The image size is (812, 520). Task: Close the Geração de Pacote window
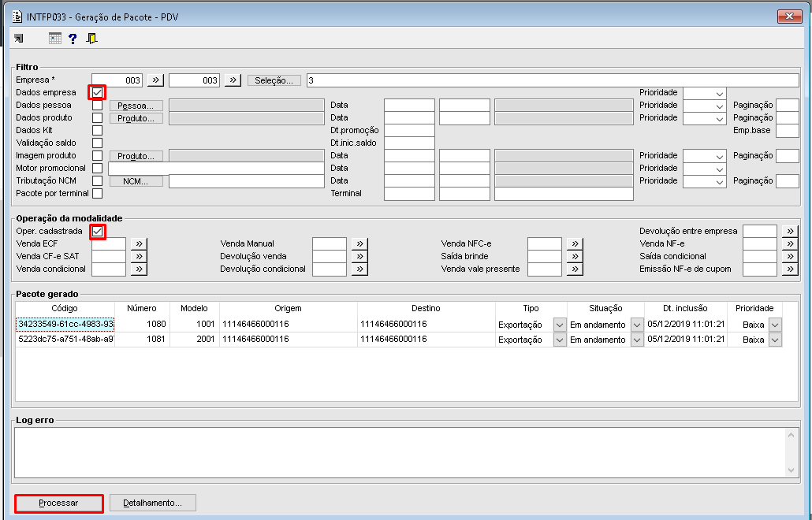pos(789,17)
